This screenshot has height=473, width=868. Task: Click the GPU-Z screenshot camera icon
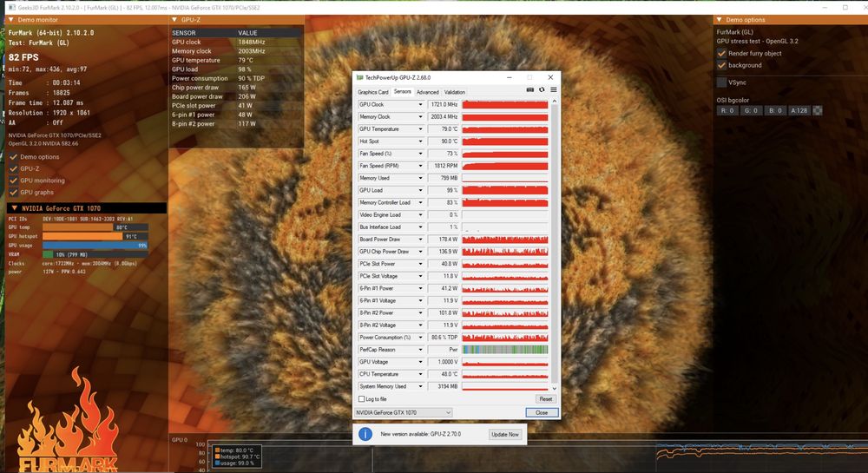(x=529, y=89)
